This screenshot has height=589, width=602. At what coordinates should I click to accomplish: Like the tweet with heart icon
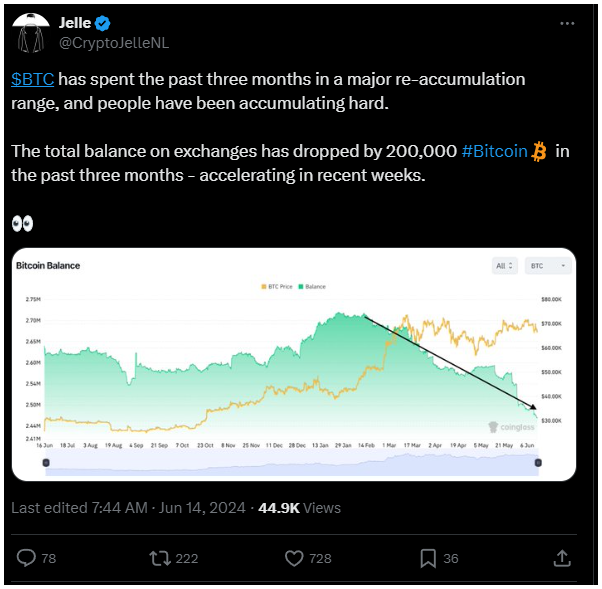(294, 557)
